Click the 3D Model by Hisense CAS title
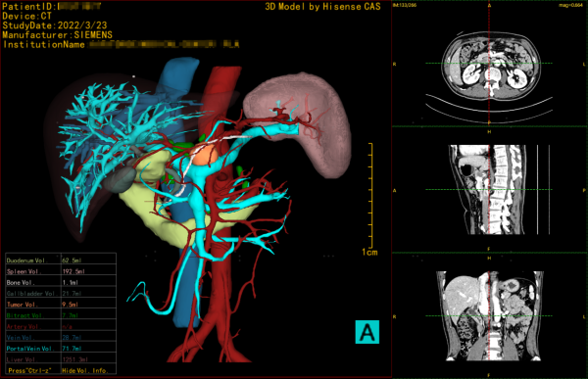Screen dimensions: 588x379 click(322, 7)
